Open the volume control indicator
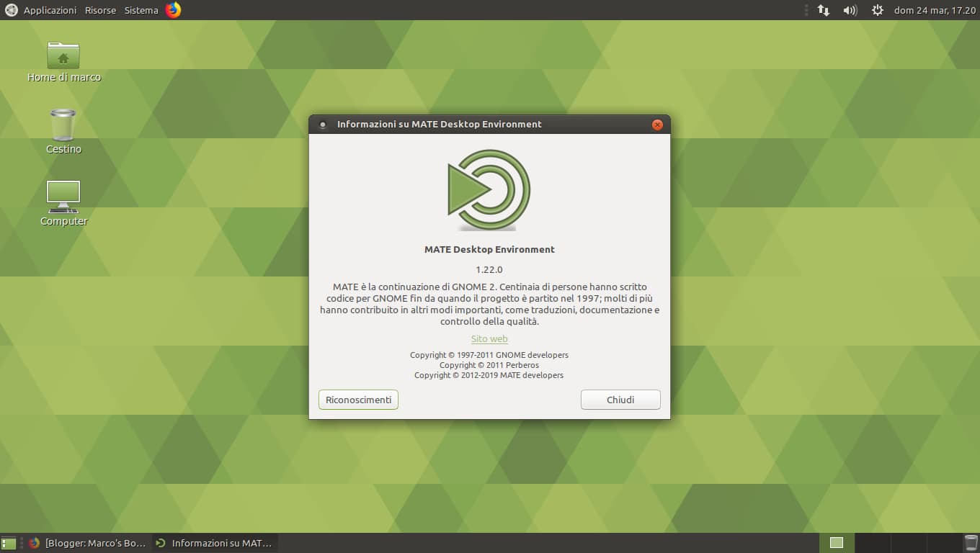 coord(850,10)
